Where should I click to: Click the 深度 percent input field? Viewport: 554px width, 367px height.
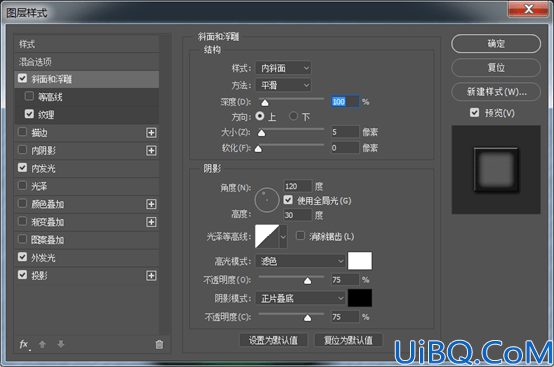tap(345, 102)
